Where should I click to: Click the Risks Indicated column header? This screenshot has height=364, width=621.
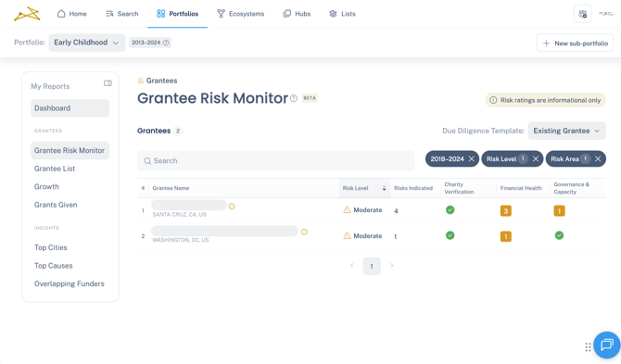coord(413,188)
